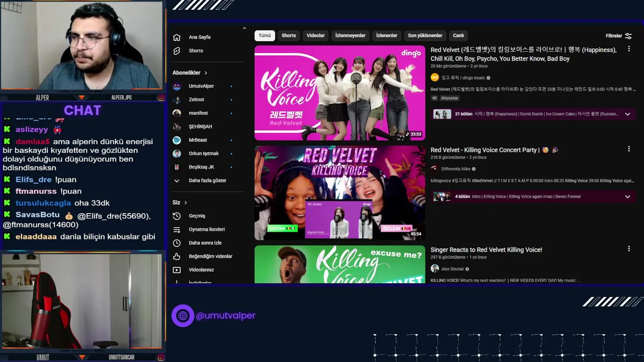Open dingo music channel name
Screen dimensions: 644x362
463,78
